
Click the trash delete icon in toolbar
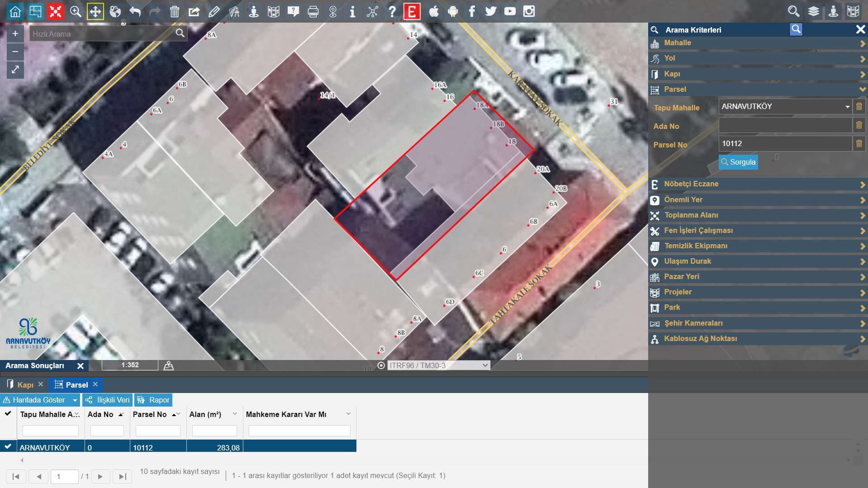point(174,11)
